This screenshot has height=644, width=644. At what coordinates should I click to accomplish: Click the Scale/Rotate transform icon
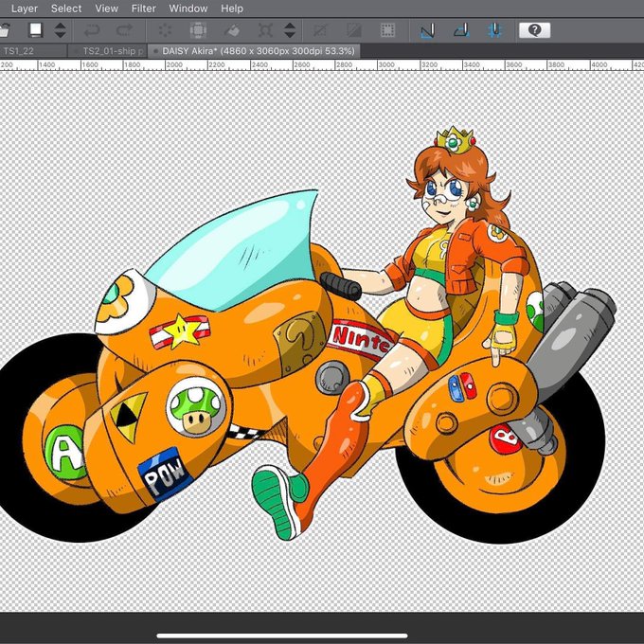point(264,30)
